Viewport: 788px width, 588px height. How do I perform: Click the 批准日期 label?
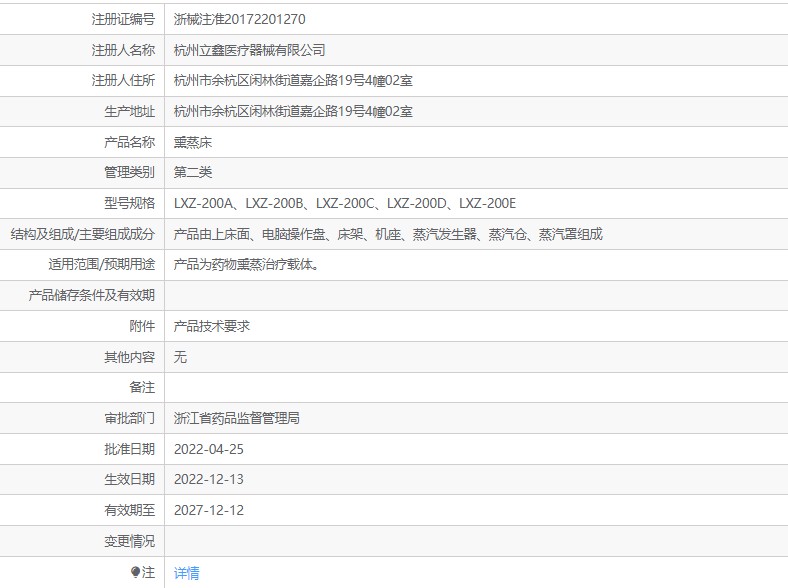pyautogui.click(x=130, y=449)
